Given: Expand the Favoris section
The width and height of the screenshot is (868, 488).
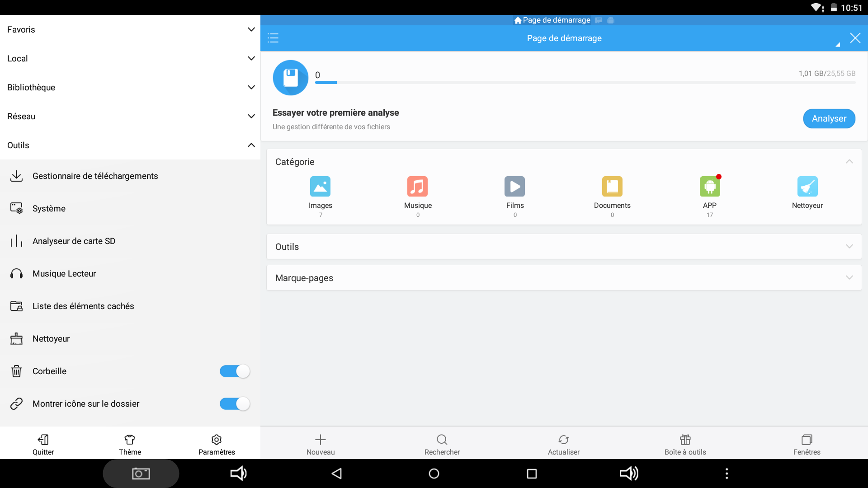Looking at the screenshot, I should coord(251,29).
